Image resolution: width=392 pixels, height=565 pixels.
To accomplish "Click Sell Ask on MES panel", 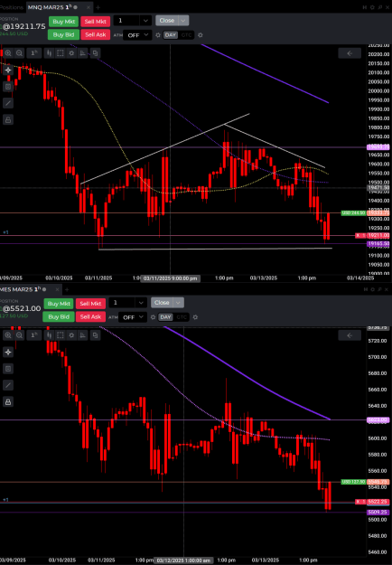I will tap(90, 316).
